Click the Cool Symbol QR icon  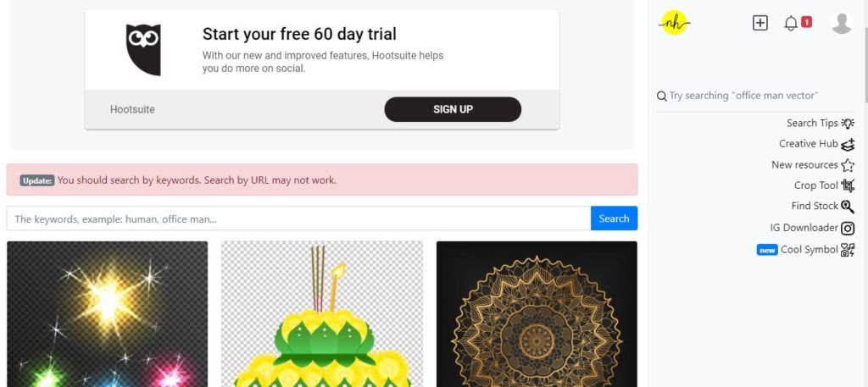click(848, 250)
